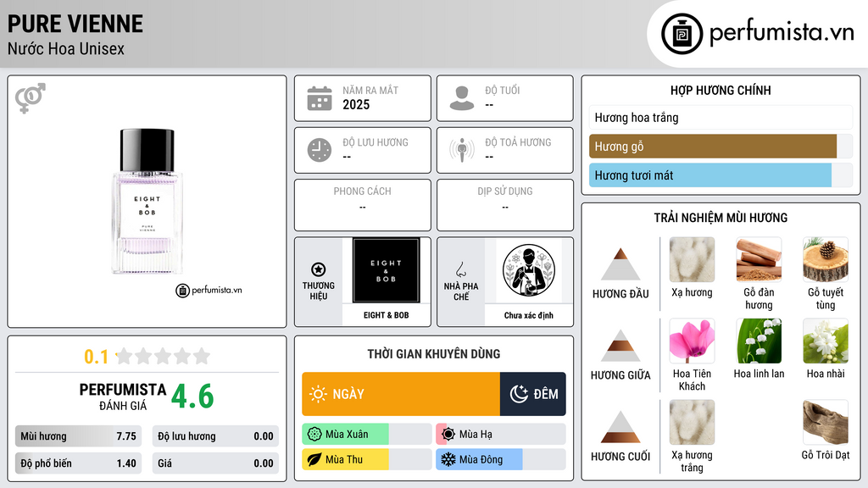Click the Độ phổ biến 1.40 score bar
The image size is (868, 488).
click(x=79, y=463)
